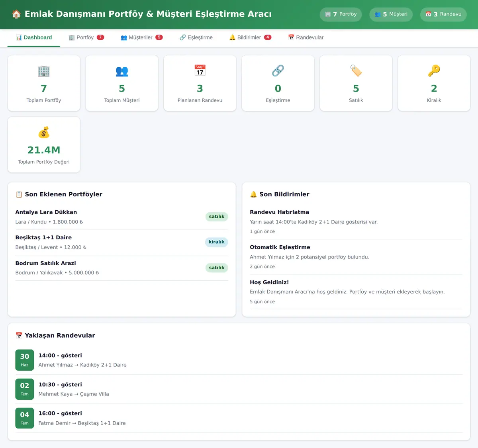This screenshot has width=478, height=448.
Task: Click the 04 Tem date badge
Action: (25, 418)
